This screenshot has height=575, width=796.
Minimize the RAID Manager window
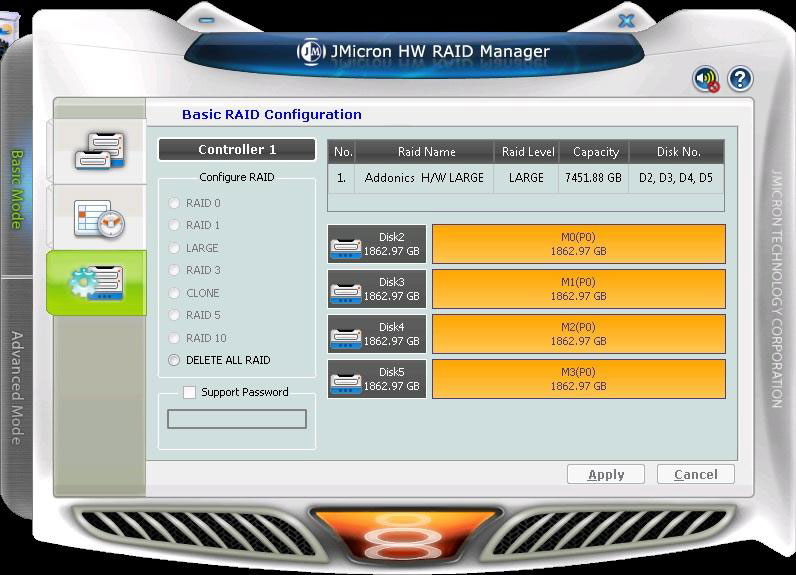coord(207,20)
